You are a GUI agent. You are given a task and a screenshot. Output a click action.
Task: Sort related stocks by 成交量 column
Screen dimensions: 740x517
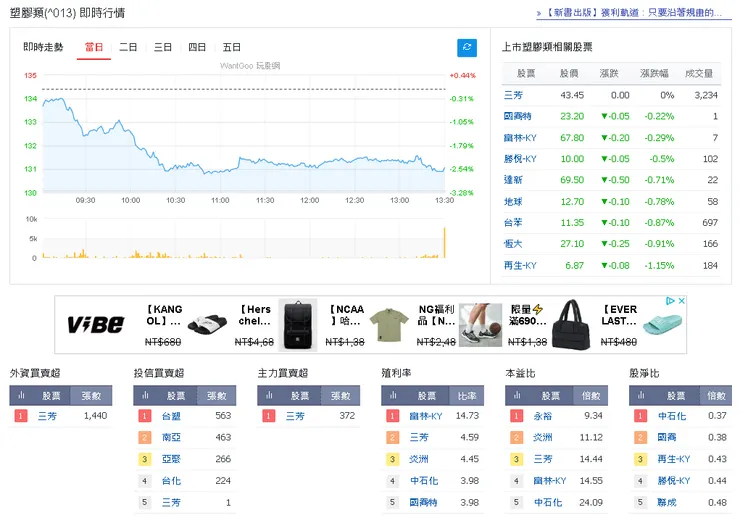(x=699, y=73)
